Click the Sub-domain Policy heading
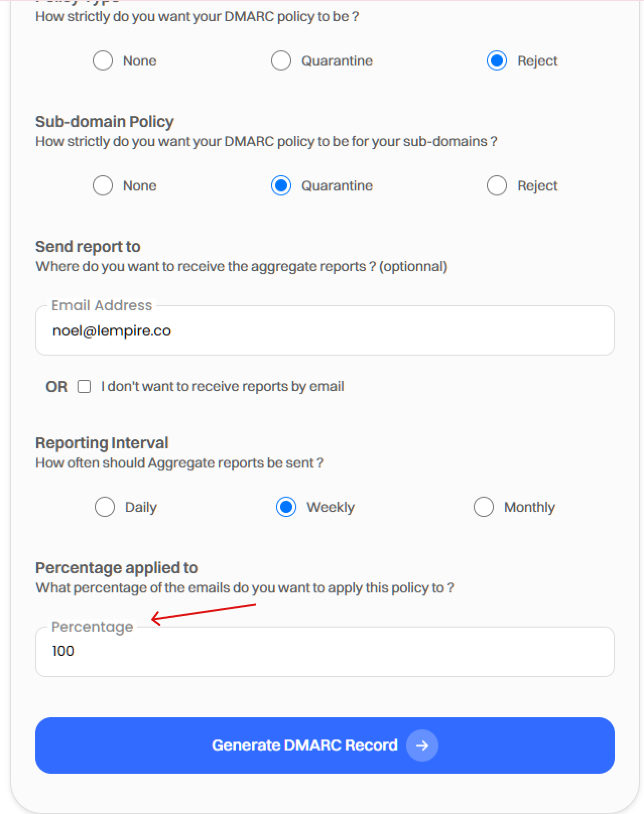The width and height of the screenshot is (644, 814). point(104,121)
